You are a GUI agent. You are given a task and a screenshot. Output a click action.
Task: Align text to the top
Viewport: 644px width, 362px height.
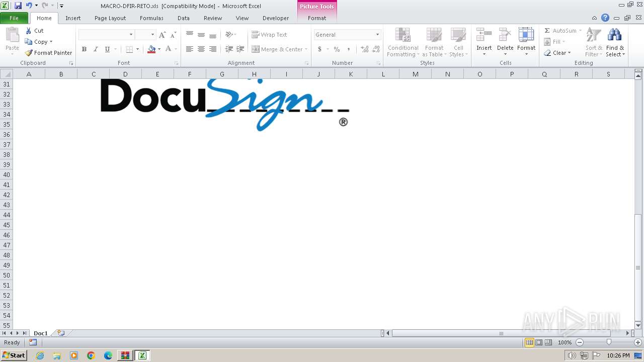[x=190, y=35]
